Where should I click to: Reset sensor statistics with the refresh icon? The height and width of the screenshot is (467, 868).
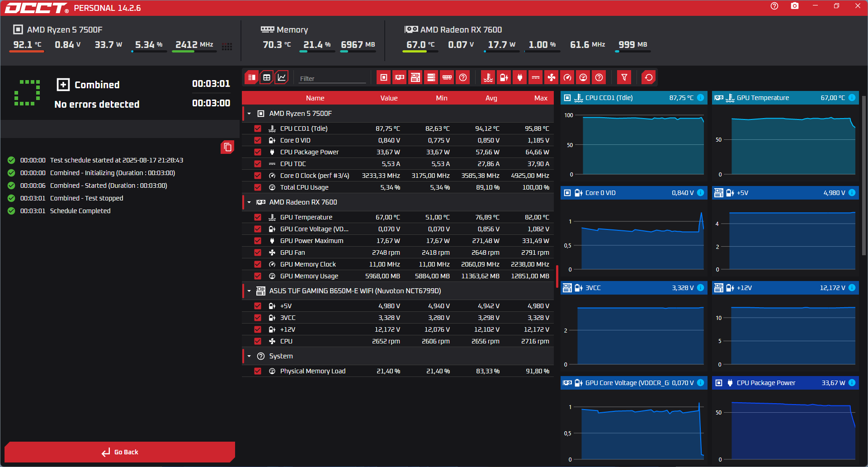[649, 77]
